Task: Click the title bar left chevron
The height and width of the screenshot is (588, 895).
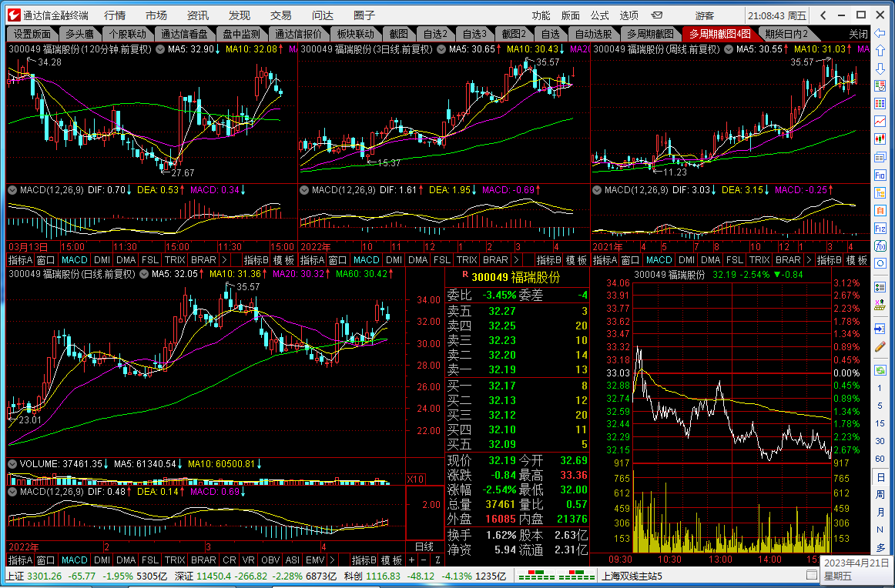Action: click(x=823, y=15)
